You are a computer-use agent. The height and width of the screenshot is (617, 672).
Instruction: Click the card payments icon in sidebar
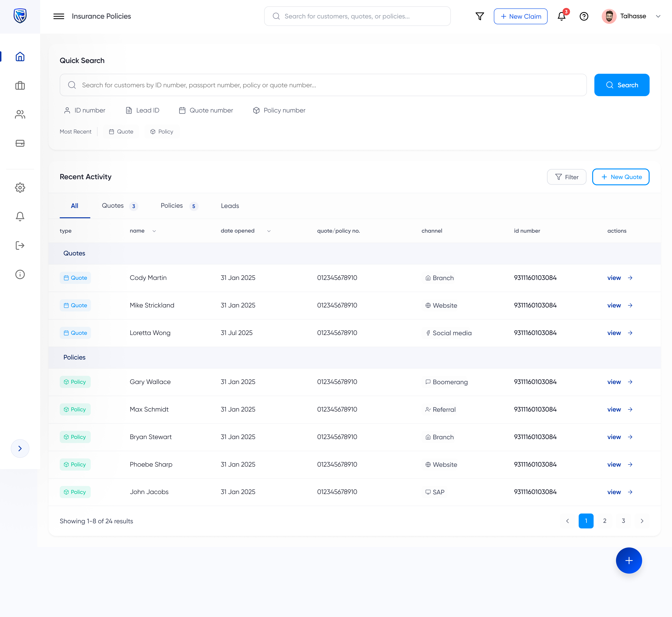coord(20,143)
